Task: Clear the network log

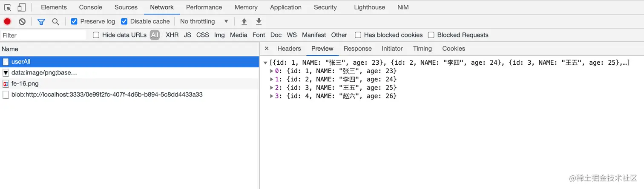Action: click(22, 21)
